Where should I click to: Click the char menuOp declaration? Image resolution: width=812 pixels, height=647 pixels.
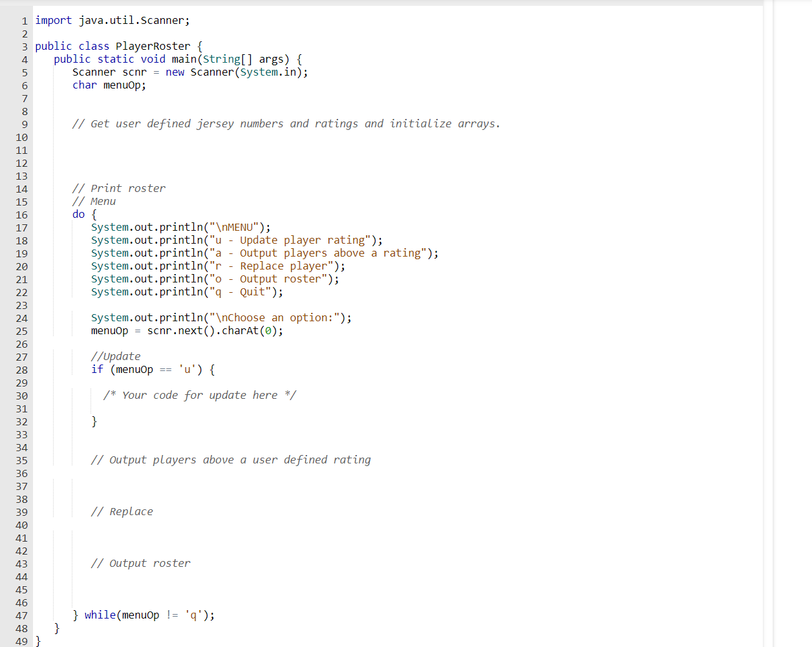point(110,85)
